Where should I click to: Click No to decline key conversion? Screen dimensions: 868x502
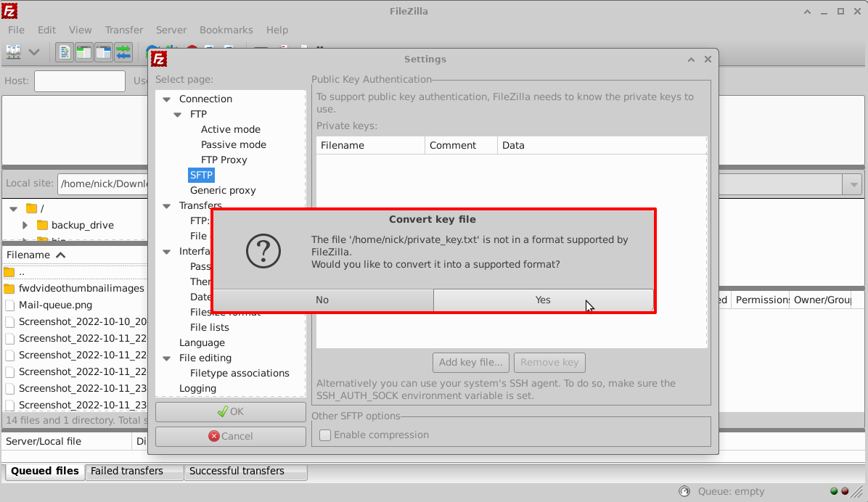pyautogui.click(x=322, y=300)
